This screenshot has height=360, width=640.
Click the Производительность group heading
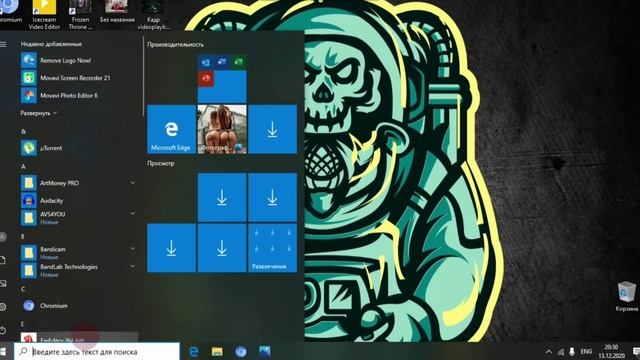(175, 44)
